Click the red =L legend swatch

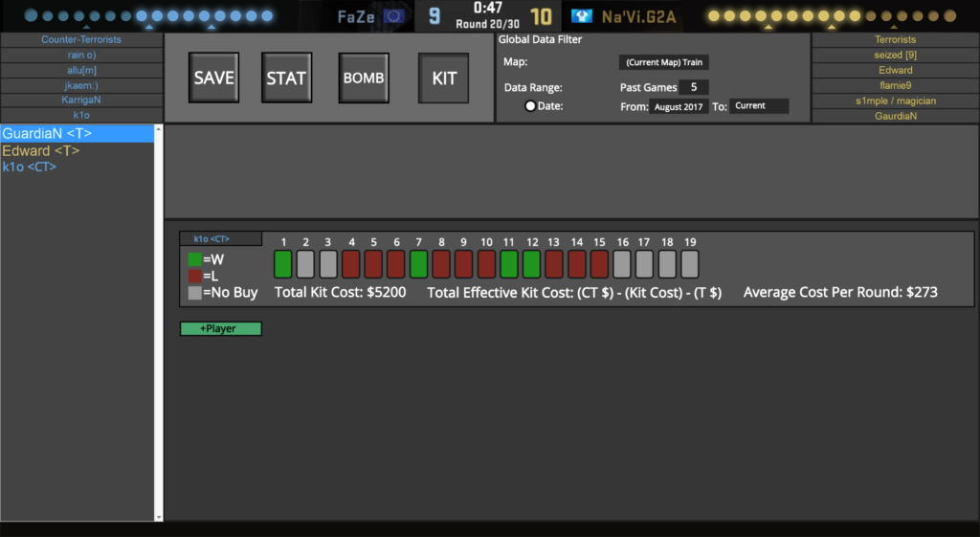coord(195,276)
